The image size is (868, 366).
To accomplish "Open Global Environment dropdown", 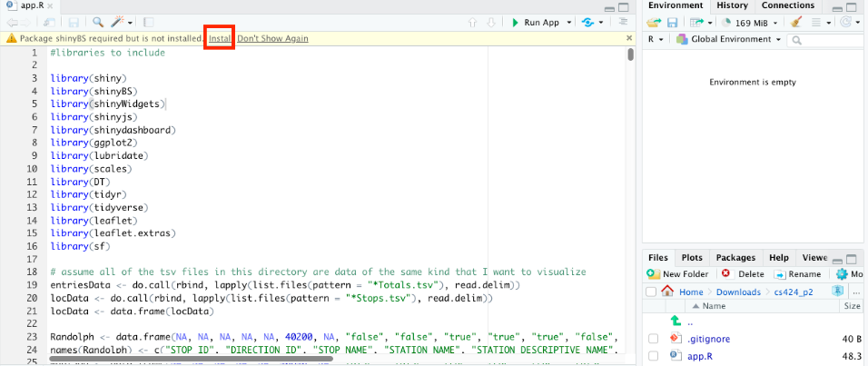I will [x=728, y=39].
